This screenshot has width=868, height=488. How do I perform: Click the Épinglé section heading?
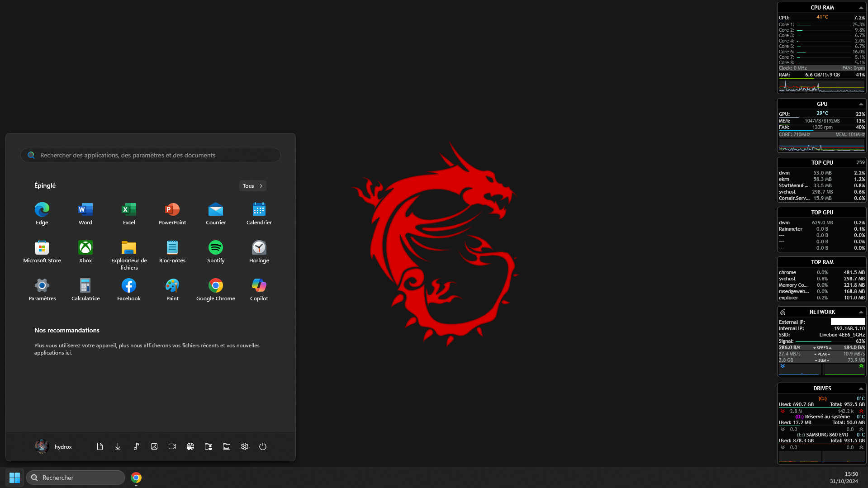pyautogui.click(x=45, y=185)
